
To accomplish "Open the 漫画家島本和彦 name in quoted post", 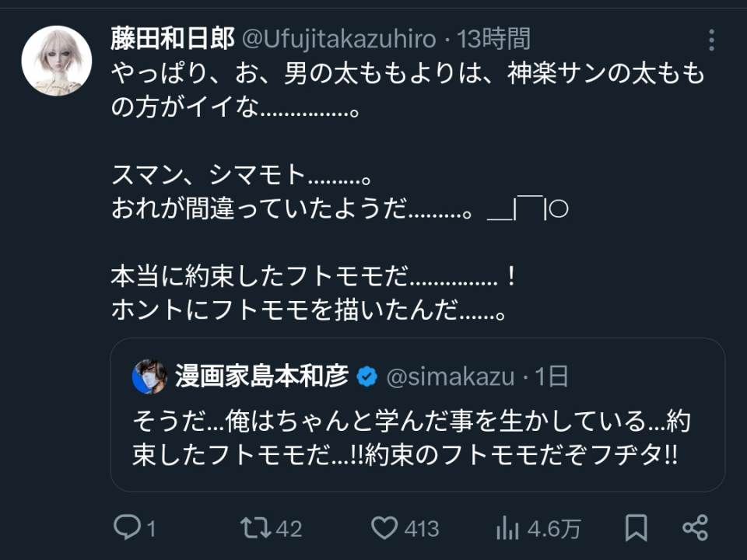I will (x=261, y=377).
